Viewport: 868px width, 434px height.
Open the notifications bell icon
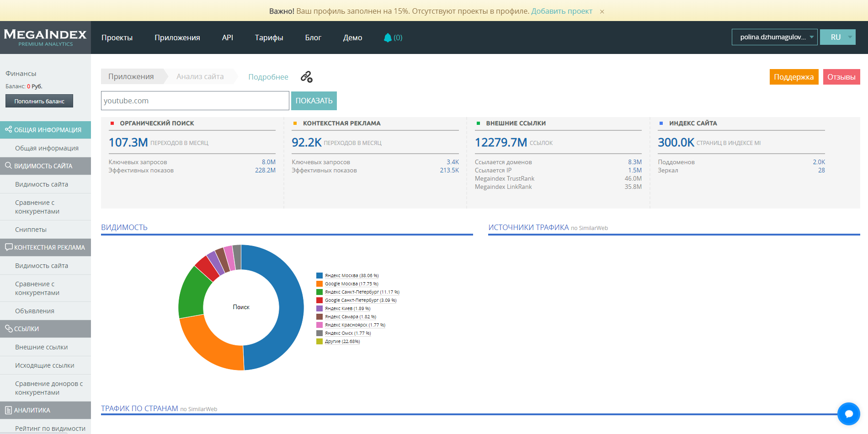pos(388,38)
